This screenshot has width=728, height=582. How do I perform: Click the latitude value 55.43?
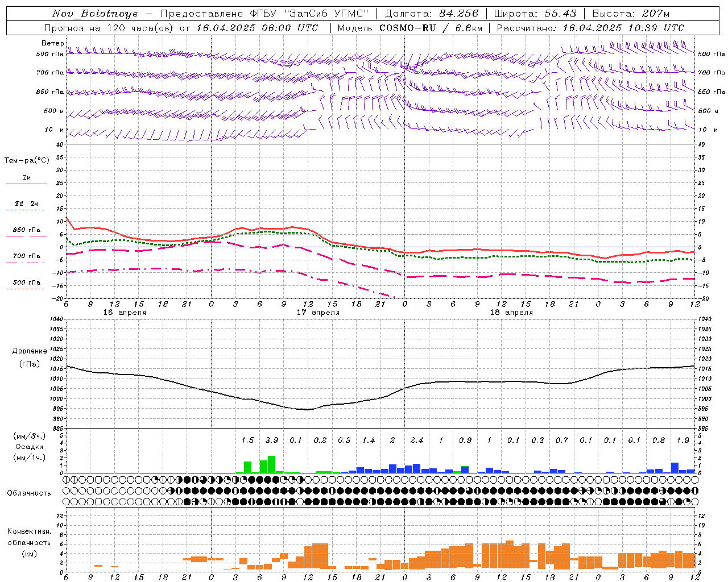coord(561,14)
